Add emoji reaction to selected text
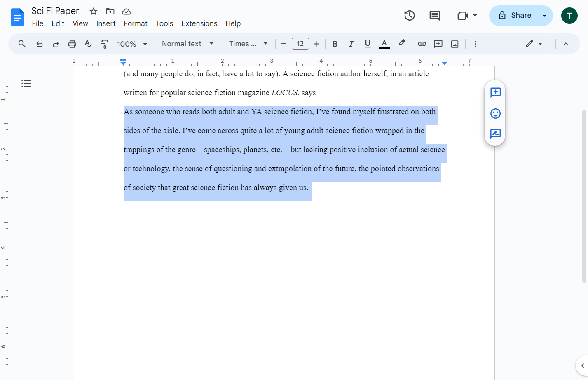Screen dimensions: 588x380 495,113
